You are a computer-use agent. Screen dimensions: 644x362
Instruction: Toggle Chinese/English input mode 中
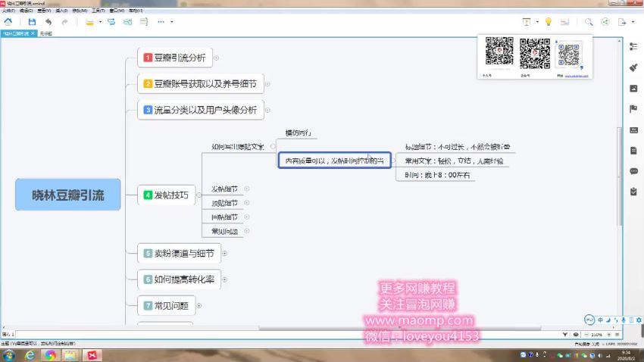tap(601, 320)
